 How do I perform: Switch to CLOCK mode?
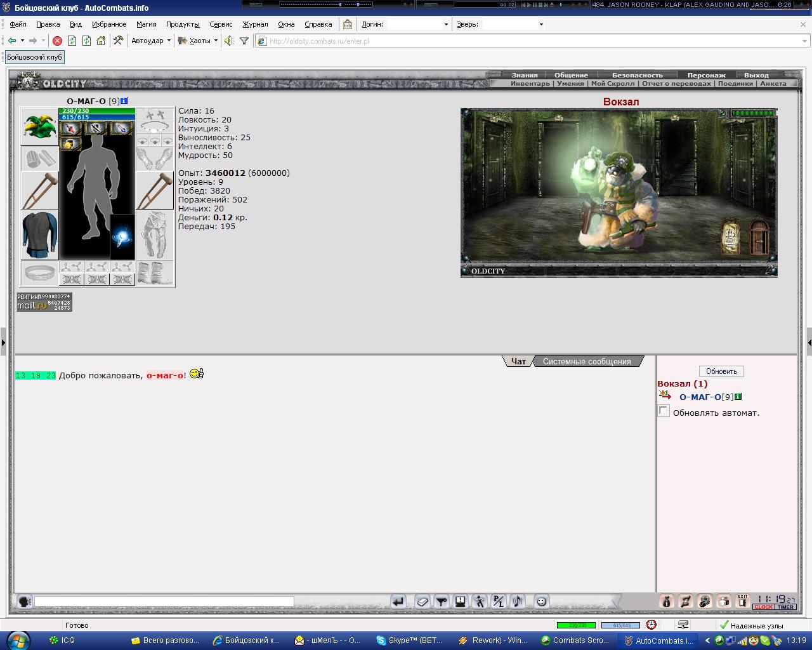coord(763,607)
